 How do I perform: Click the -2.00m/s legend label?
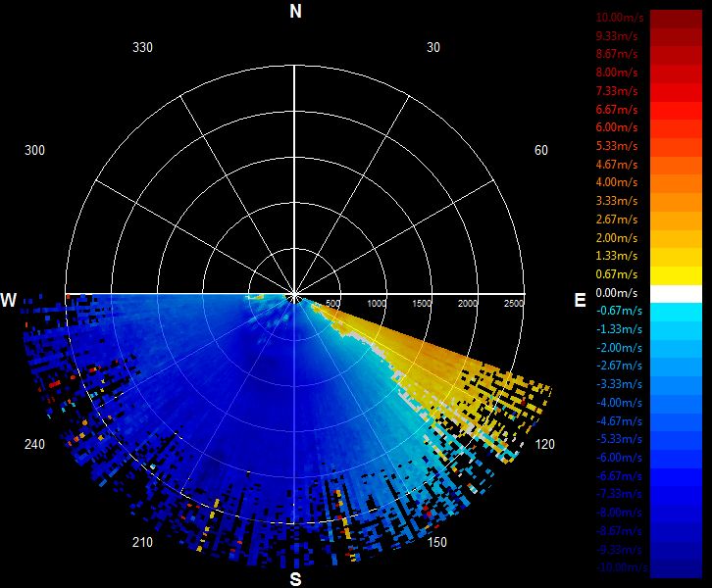coord(619,348)
